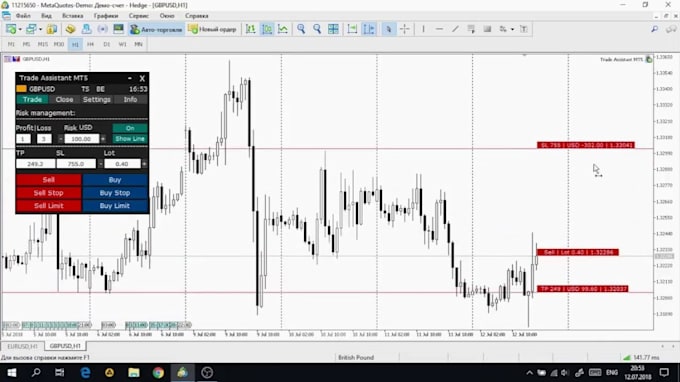Click the red Sell button
Viewport: 680px width, 382px height.
(49, 180)
